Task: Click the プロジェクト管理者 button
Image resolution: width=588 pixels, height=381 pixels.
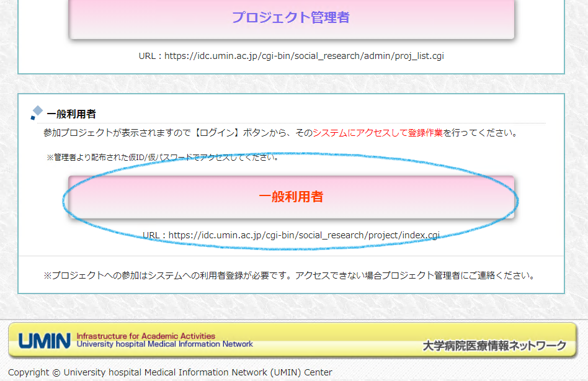Action: click(x=291, y=17)
